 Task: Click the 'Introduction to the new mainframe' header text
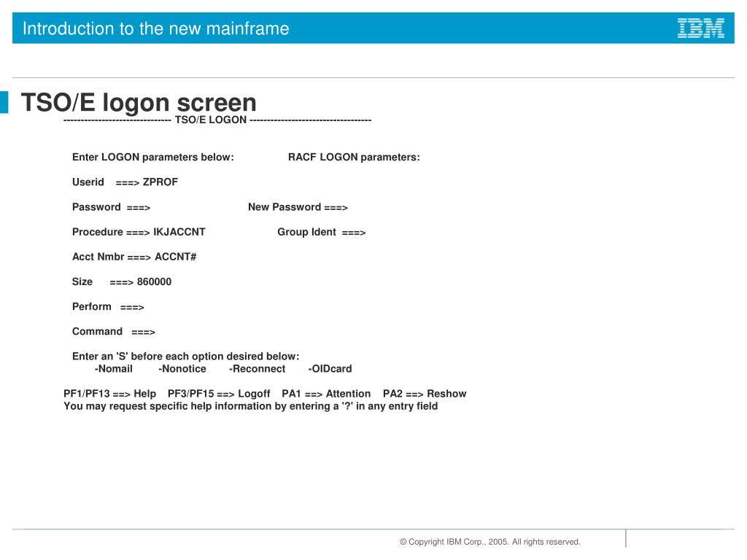[x=156, y=28]
